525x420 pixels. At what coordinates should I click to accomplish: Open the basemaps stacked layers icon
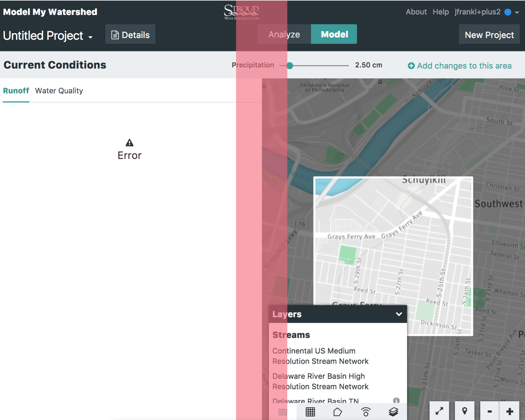click(x=394, y=412)
